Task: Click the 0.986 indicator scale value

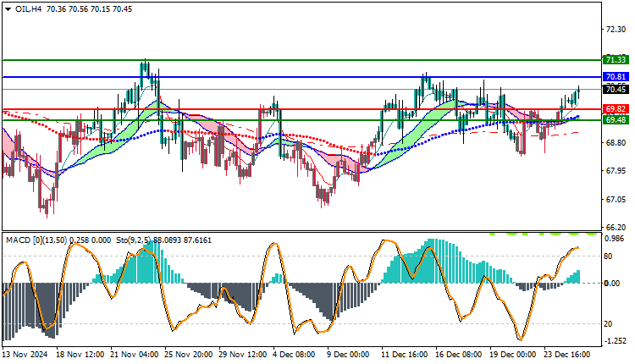Action: point(614,239)
